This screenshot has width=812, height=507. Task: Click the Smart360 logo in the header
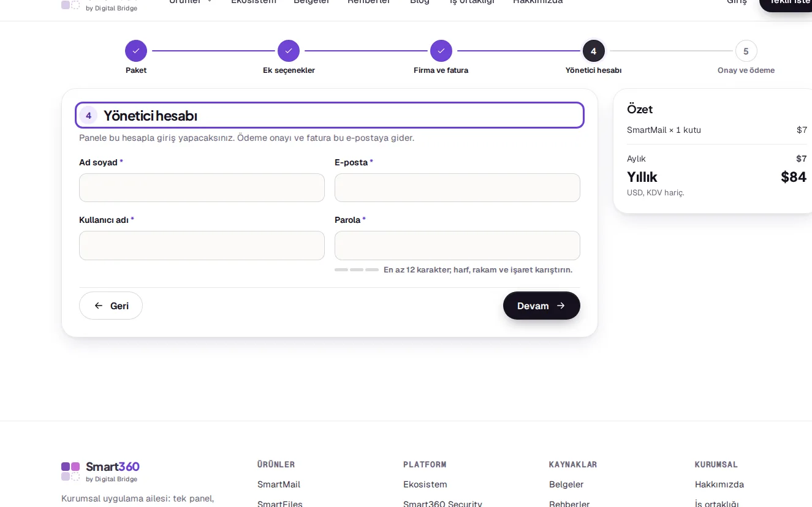pos(99,6)
